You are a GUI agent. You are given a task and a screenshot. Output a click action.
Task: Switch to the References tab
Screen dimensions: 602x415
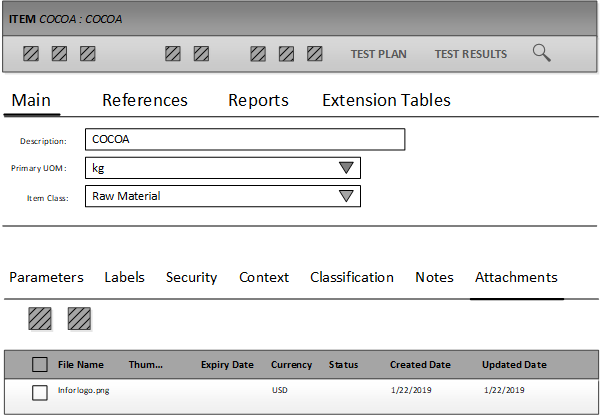pos(145,100)
